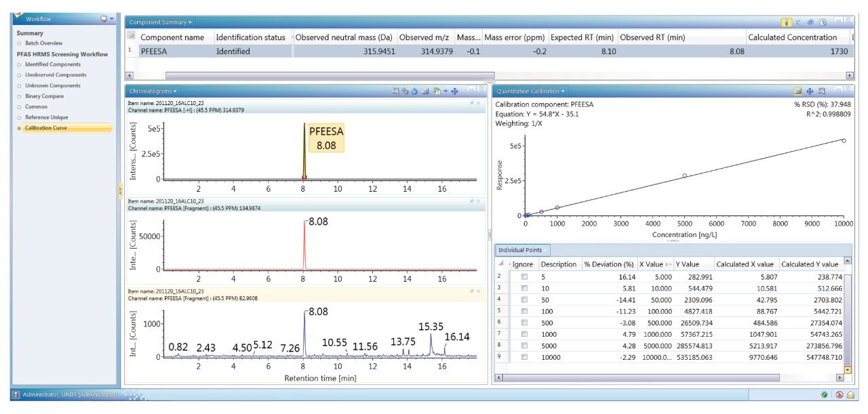868x414 pixels.
Task: Click the table grid icon in Chromatograms toolbar
Action: pos(425,91)
